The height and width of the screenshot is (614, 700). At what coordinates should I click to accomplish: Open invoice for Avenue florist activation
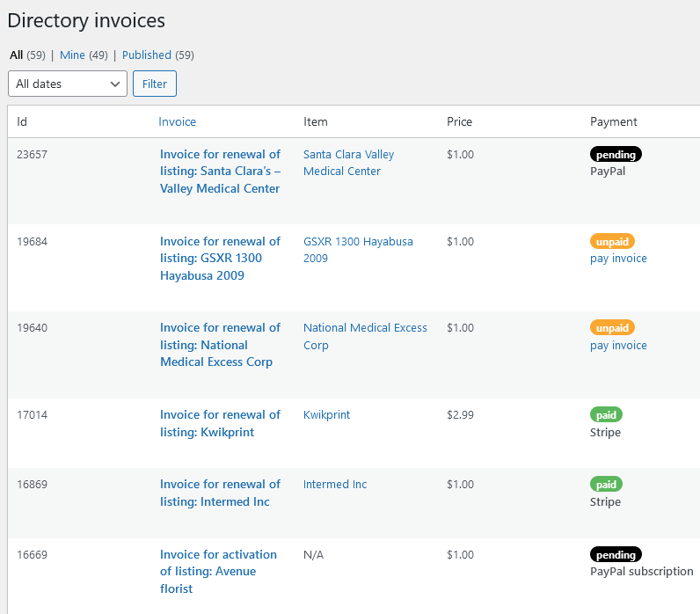pos(218,572)
